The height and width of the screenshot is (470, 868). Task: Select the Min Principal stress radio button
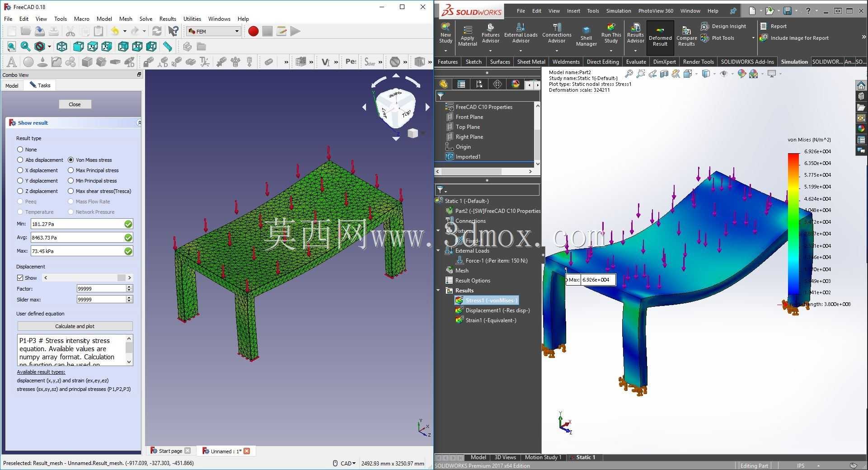[x=70, y=181]
